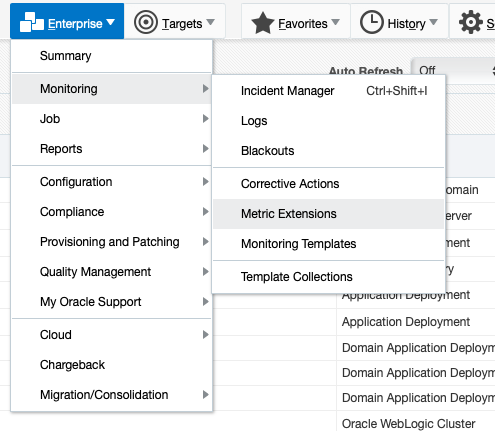
Task: Open Corrective Actions from the submenu
Action: 328,184
